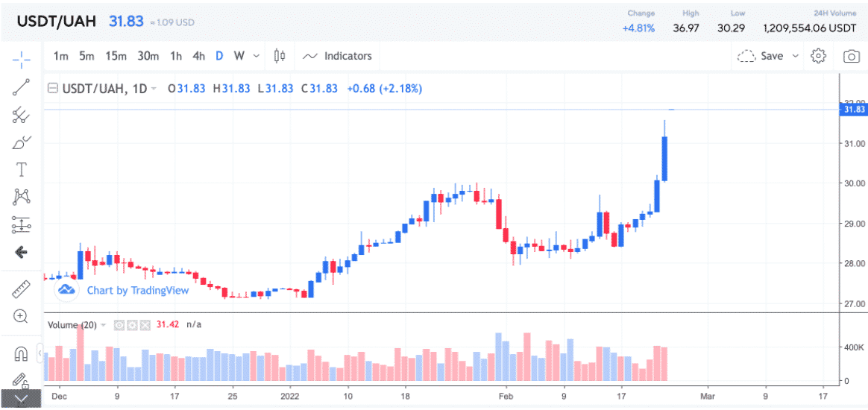Switch to 5m timeframe

point(87,56)
